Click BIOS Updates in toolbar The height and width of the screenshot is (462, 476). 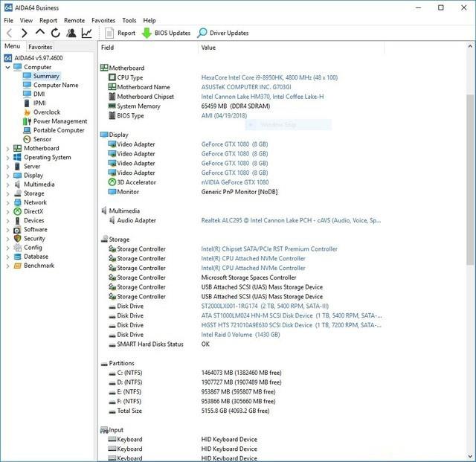(166, 33)
